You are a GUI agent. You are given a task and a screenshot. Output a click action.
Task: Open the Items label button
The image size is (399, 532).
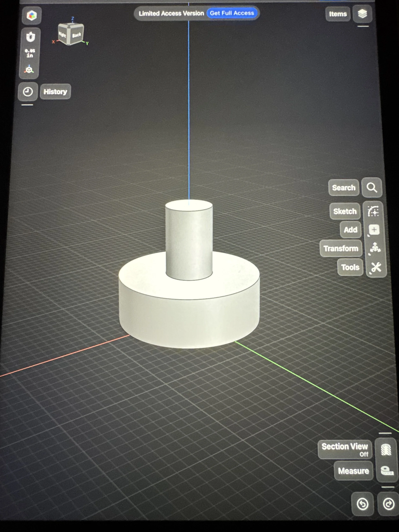(x=338, y=14)
